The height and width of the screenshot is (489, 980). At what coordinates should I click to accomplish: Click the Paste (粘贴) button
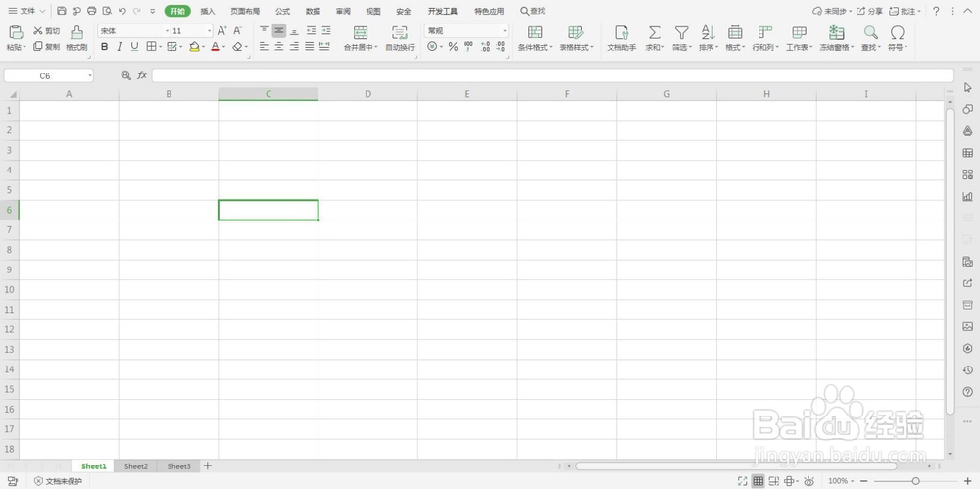pyautogui.click(x=17, y=39)
